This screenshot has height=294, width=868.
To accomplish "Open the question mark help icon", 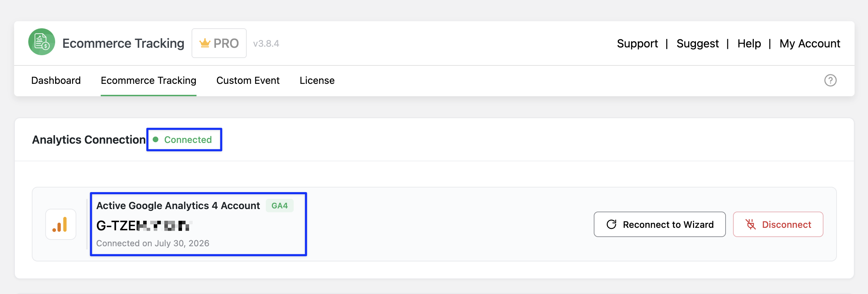I will tap(830, 80).
